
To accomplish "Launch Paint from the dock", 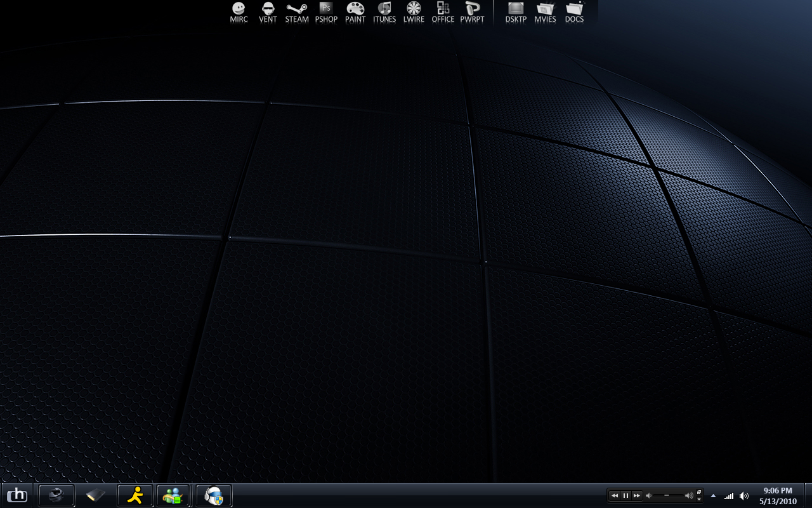I will [355, 11].
